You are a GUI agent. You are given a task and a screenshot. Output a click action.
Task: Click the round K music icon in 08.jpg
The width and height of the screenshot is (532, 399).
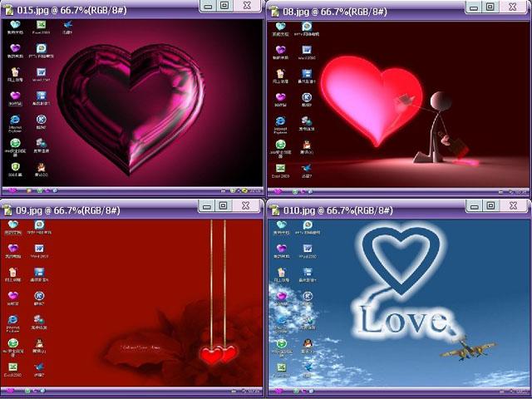[x=307, y=97]
